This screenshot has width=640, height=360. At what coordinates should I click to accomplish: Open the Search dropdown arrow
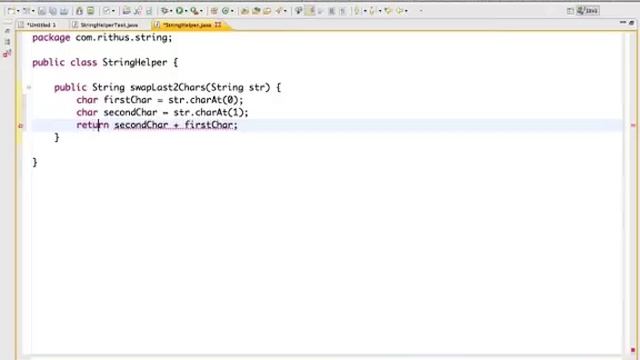pyautogui.click(x=285, y=11)
